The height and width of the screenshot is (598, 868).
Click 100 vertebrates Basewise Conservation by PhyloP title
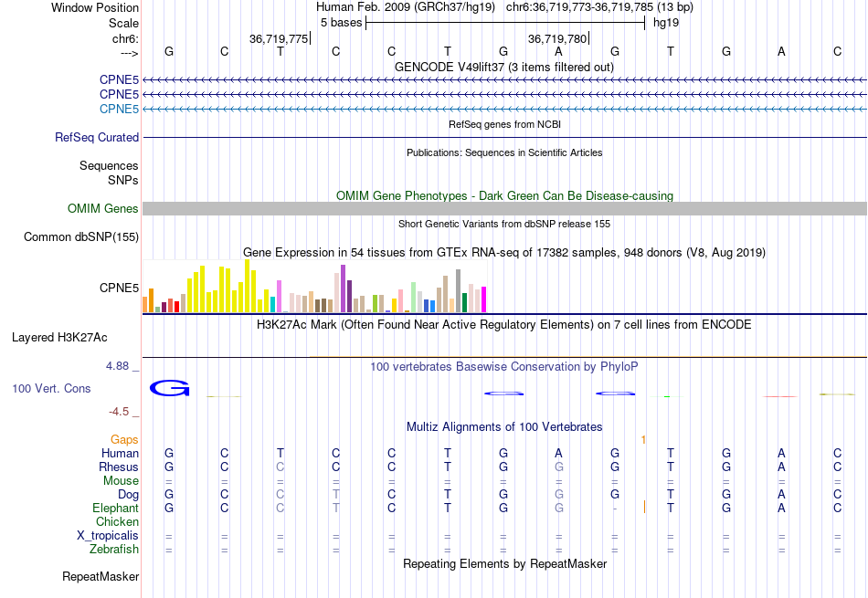[503, 367]
